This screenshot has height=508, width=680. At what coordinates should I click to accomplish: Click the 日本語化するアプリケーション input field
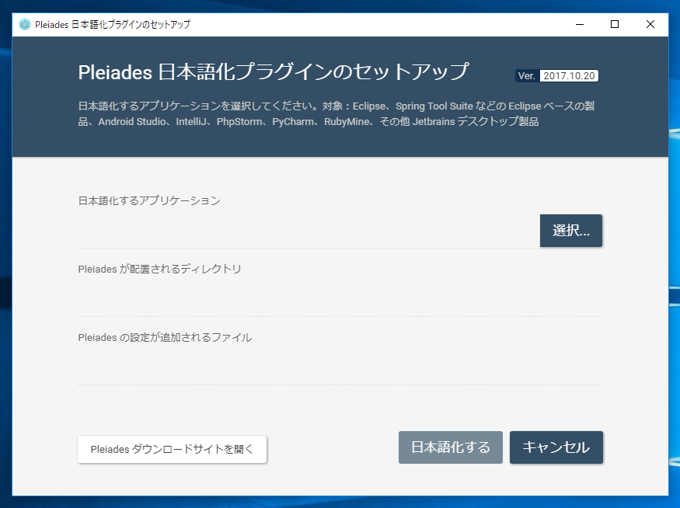pos(308,231)
